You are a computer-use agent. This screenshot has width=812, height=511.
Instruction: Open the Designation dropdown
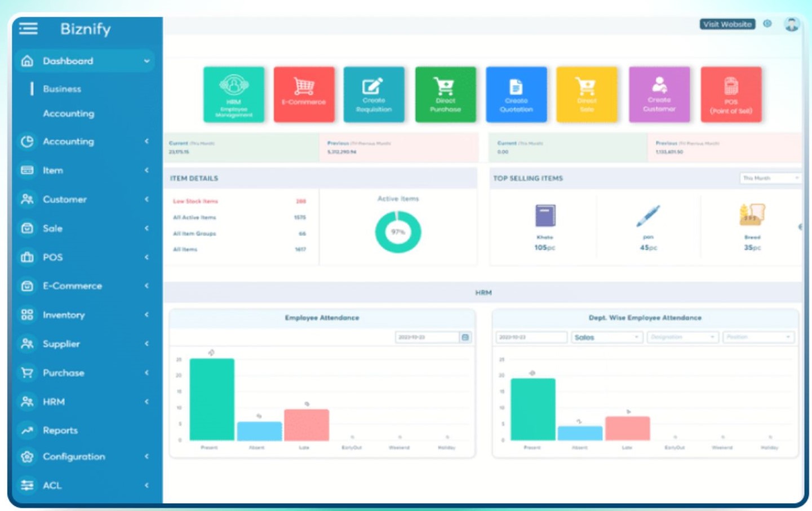(682, 337)
